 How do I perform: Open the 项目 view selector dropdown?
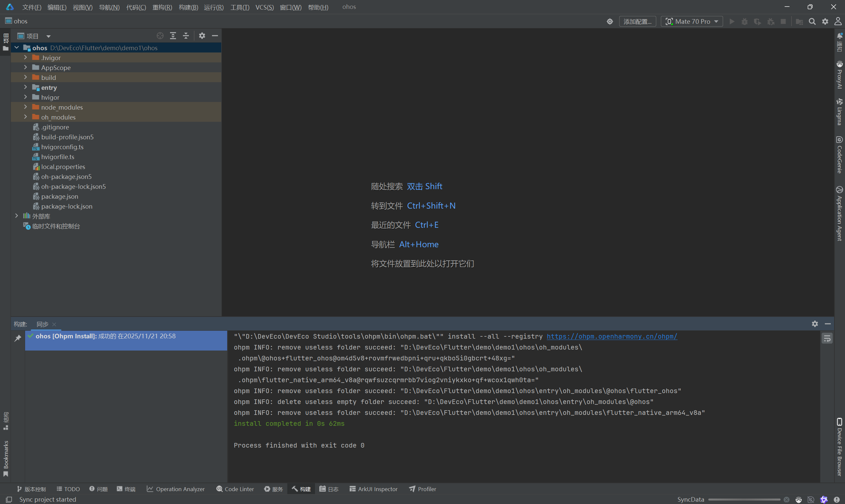[34, 36]
